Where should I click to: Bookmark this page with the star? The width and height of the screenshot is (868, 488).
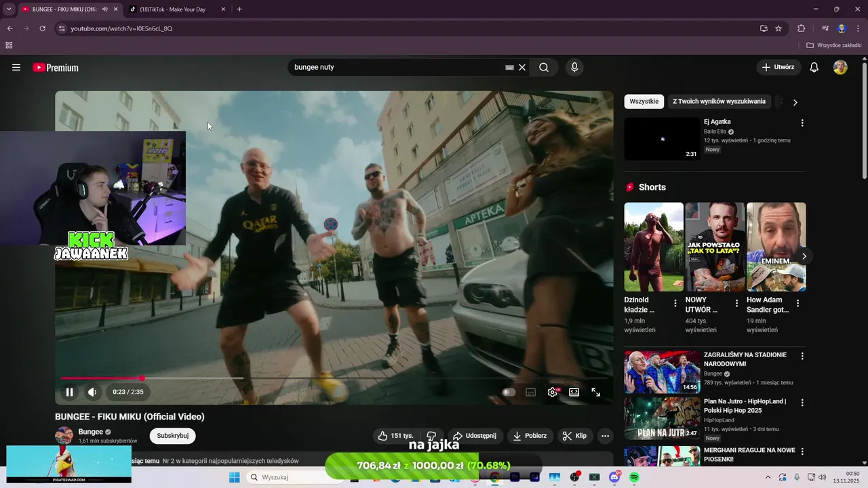[778, 28]
